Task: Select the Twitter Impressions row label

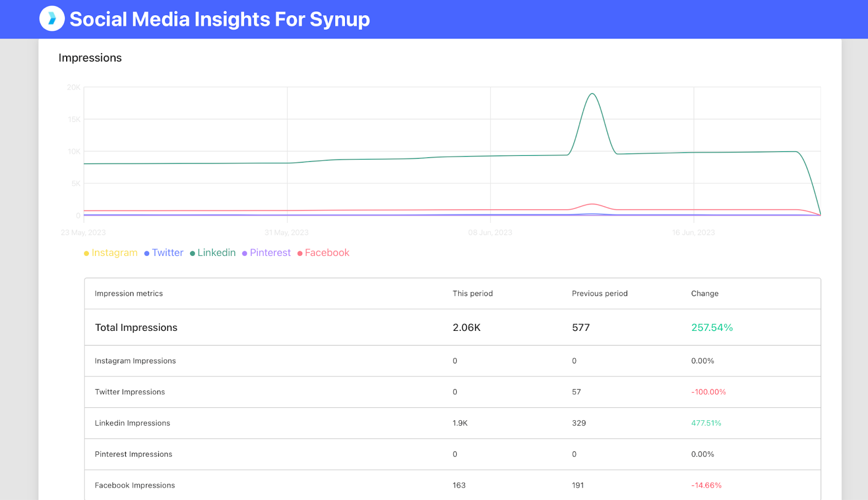Action: click(130, 392)
